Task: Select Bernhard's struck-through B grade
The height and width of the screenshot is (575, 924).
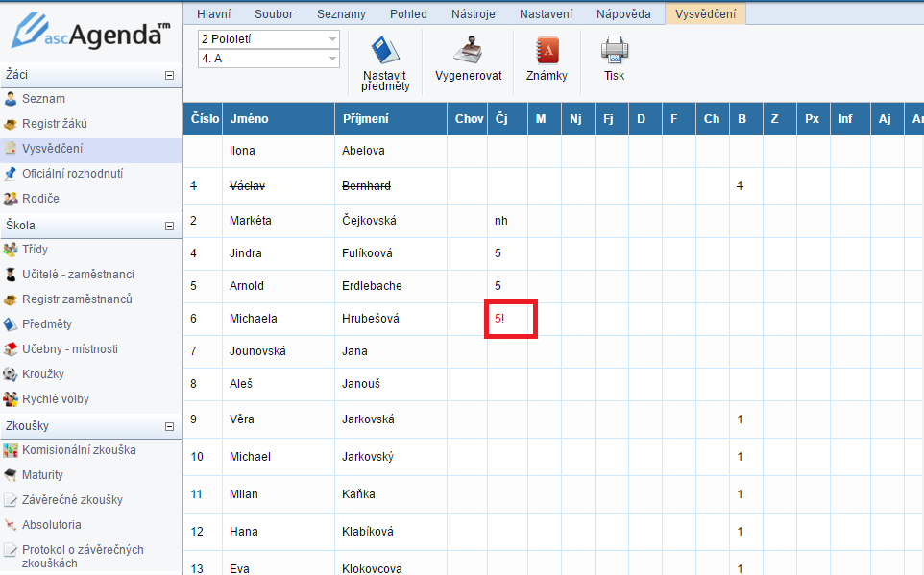Action: 746,186
